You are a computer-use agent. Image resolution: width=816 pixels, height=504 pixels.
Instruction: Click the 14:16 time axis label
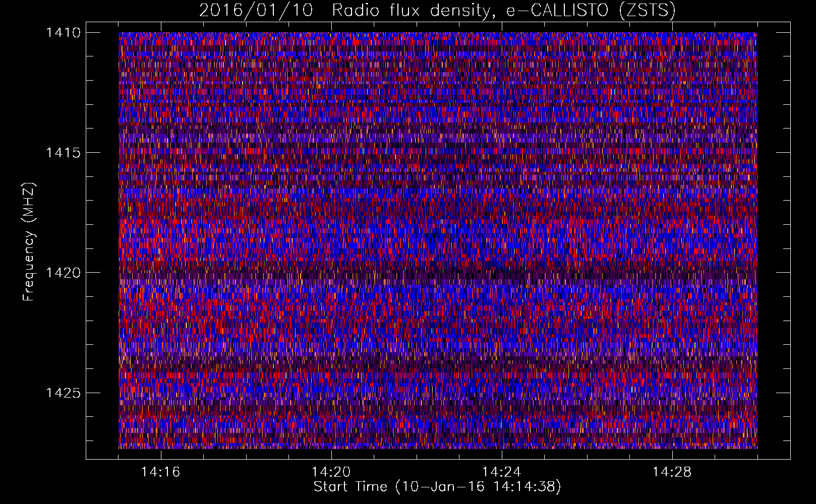tap(160, 472)
